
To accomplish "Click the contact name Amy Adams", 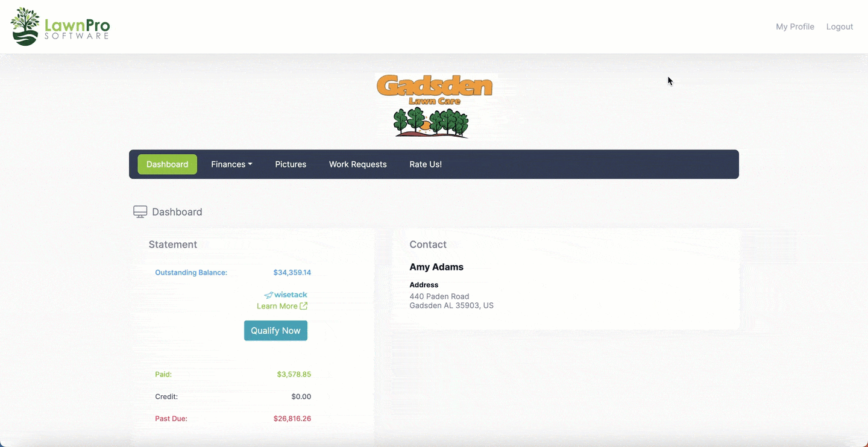I will [x=436, y=267].
